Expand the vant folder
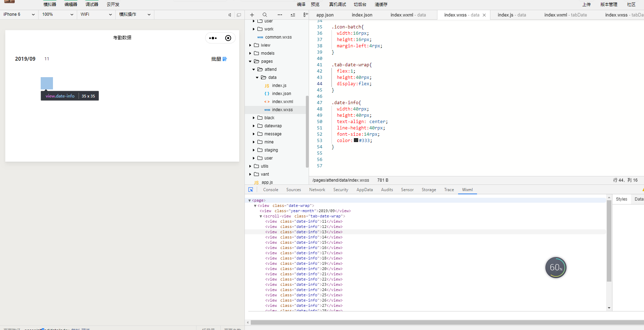Screen dimensions: 644x330 coord(250,174)
